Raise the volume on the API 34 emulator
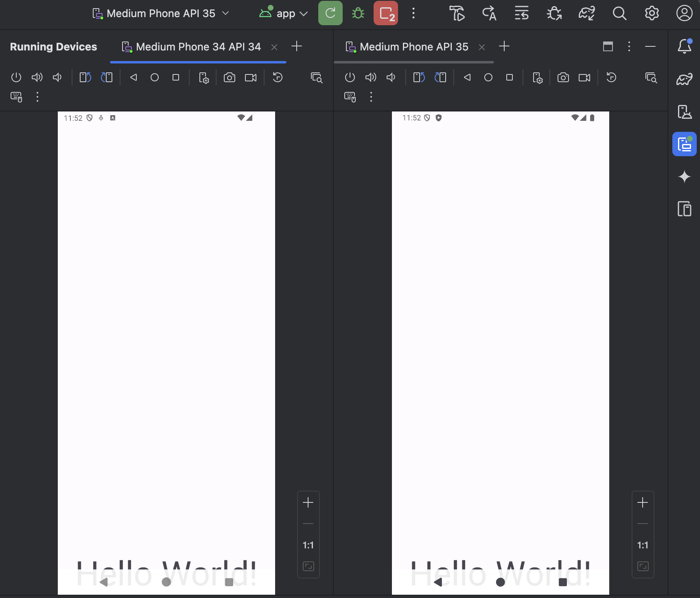This screenshot has height=598, width=700. [x=37, y=77]
